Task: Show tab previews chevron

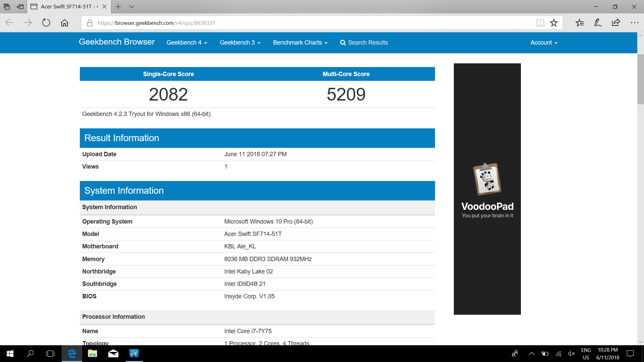Action: click(132, 7)
